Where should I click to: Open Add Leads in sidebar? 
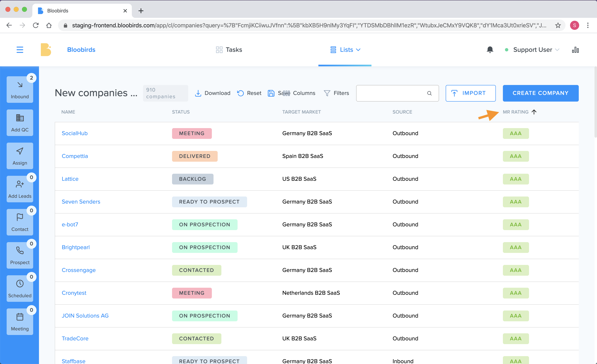[x=20, y=189]
